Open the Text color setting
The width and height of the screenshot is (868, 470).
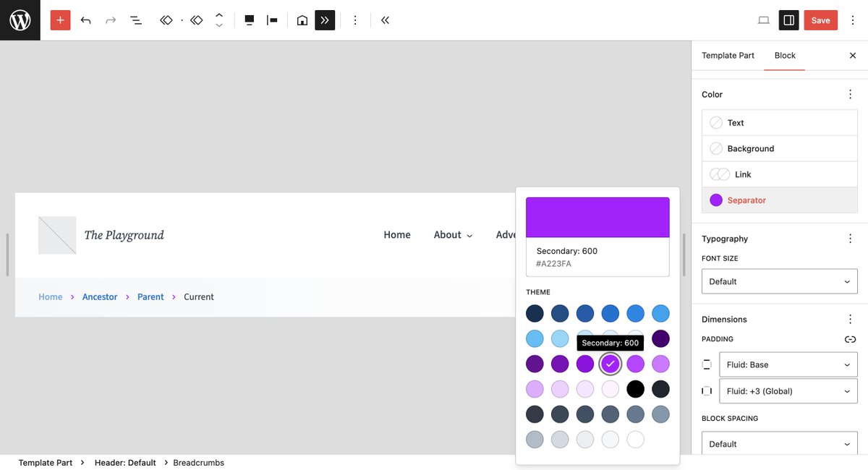780,123
